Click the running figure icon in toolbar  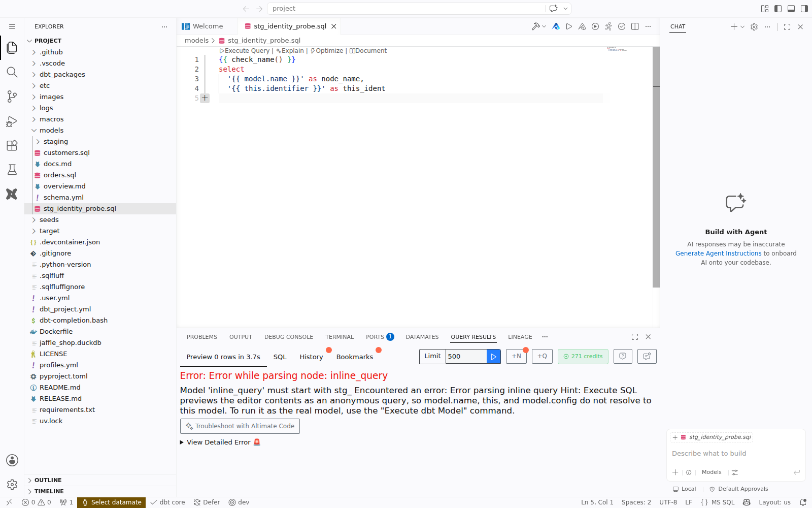(608, 26)
